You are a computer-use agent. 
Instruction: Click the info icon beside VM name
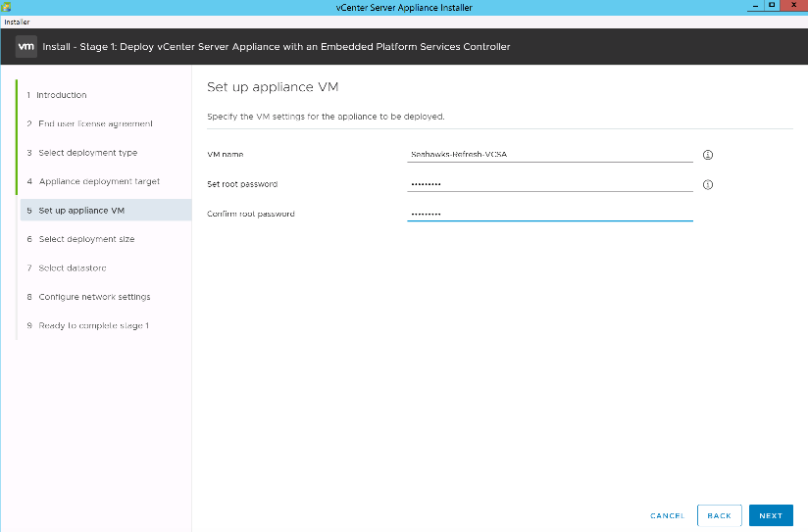pyautogui.click(x=707, y=155)
